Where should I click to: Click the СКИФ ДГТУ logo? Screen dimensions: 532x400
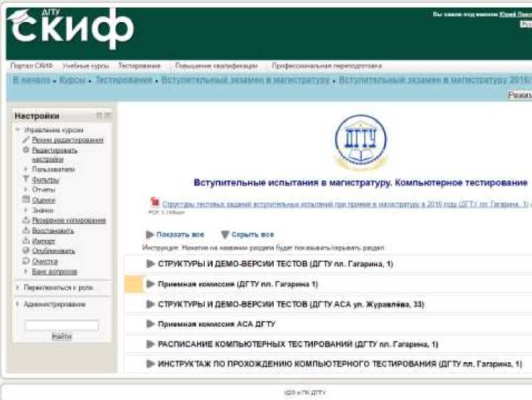tap(70, 28)
